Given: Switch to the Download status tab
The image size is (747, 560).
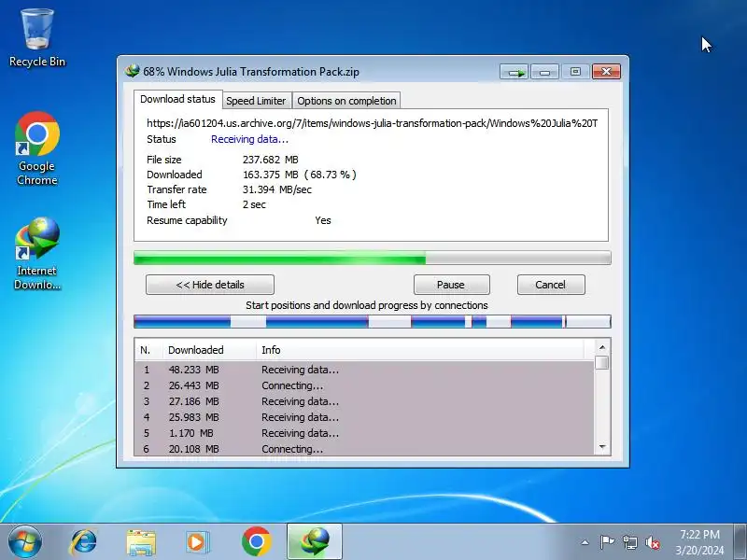Looking at the screenshot, I should click(177, 99).
